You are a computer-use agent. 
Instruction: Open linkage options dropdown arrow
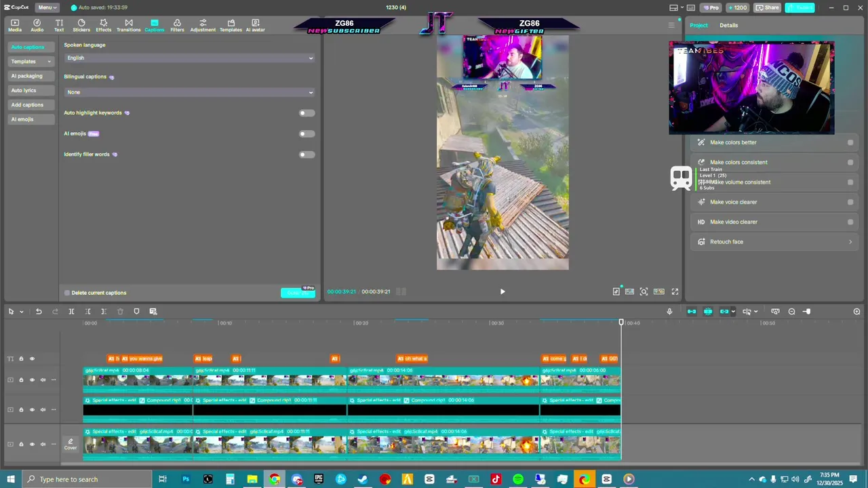point(733,312)
